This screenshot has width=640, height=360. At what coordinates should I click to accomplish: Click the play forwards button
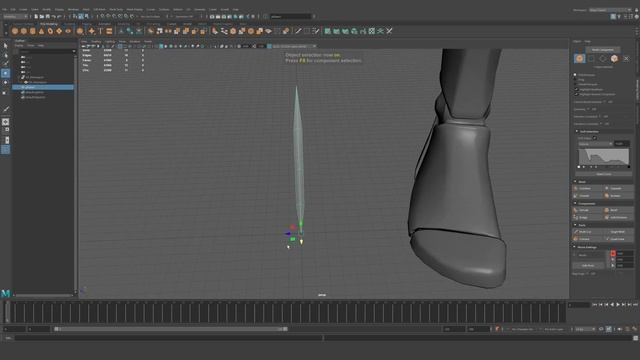coord(618,305)
